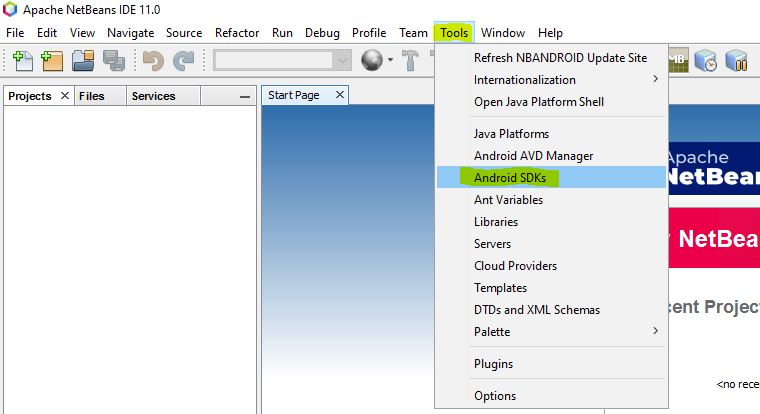
Task: Open the Help menu
Action: tap(550, 33)
